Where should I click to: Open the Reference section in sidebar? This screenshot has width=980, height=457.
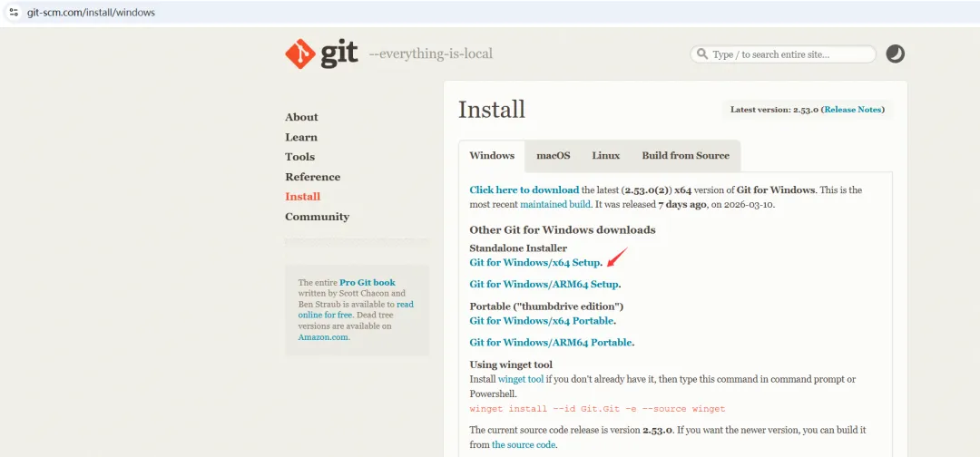point(312,177)
